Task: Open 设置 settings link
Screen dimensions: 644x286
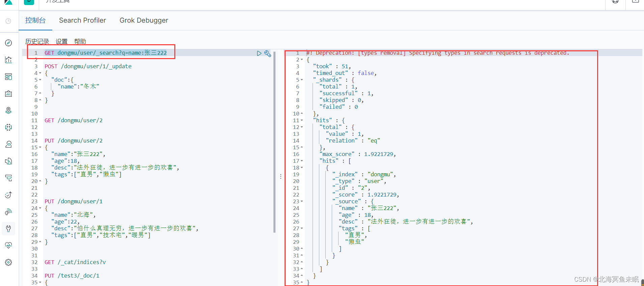Action: coord(62,42)
